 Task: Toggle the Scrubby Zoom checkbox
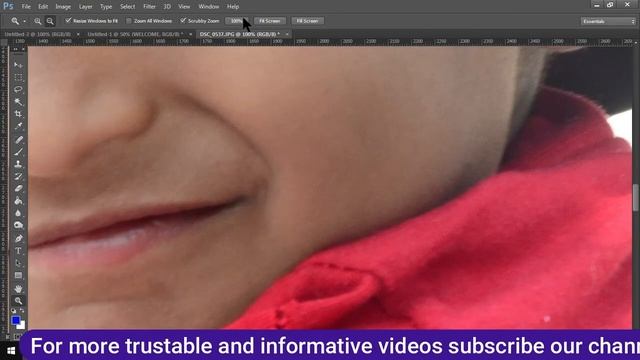point(183,20)
